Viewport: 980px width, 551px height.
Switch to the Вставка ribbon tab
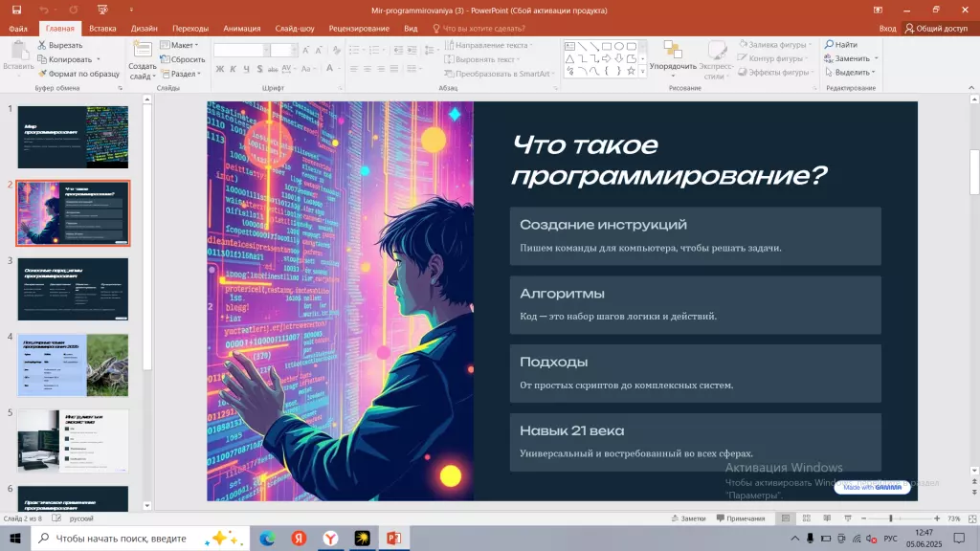point(102,28)
